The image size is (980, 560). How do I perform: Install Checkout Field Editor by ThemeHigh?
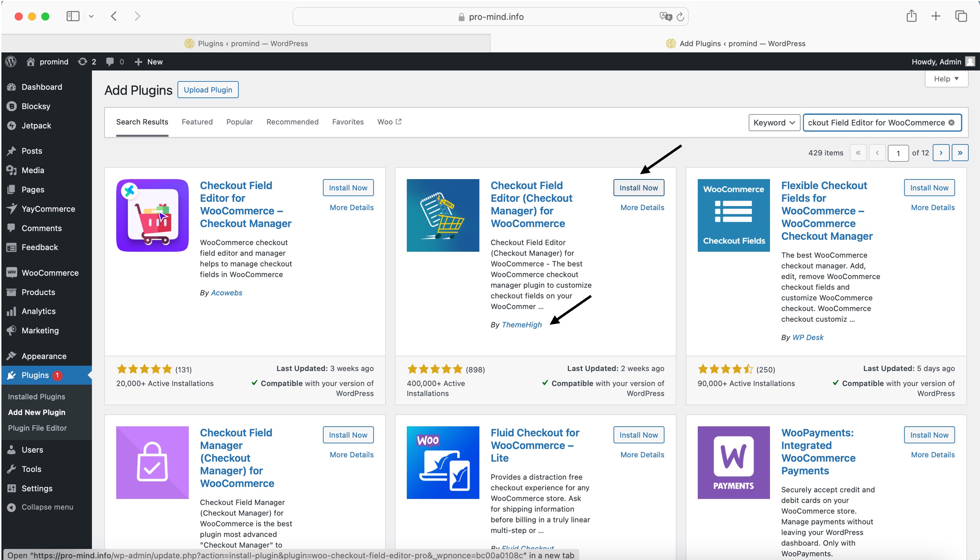pos(638,188)
